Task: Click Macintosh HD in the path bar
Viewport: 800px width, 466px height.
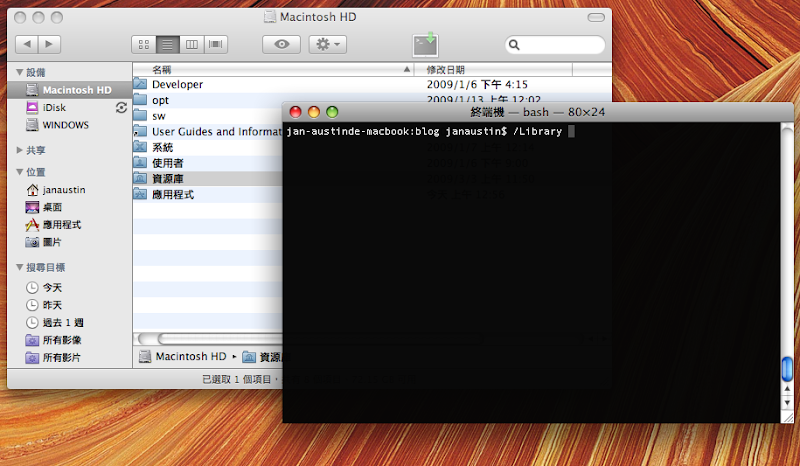Action: point(183,356)
